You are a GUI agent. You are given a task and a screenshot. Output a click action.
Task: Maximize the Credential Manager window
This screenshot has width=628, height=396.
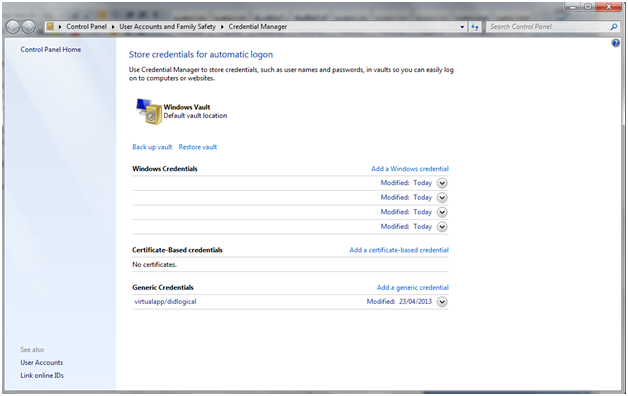click(588, 6)
